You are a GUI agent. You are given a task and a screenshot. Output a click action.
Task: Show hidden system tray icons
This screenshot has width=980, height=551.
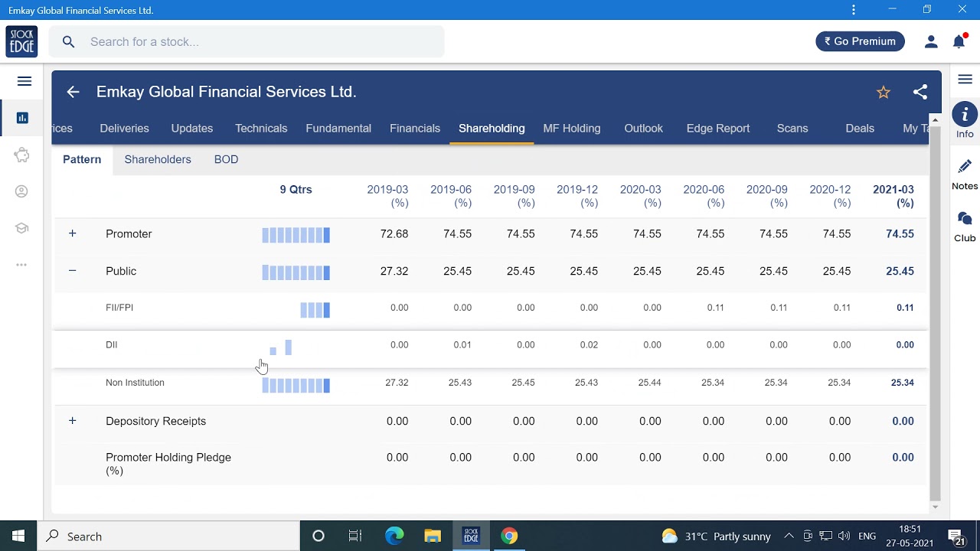coord(789,536)
